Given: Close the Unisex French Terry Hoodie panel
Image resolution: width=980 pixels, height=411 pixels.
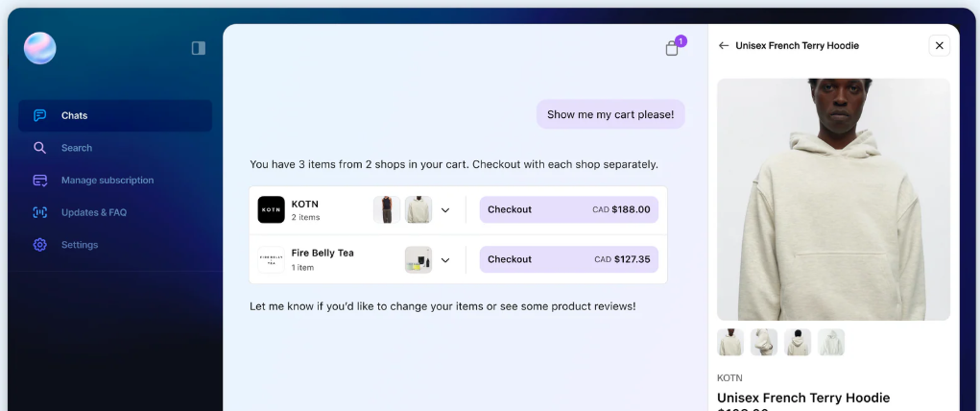Looking at the screenshot, I should 940,46.
